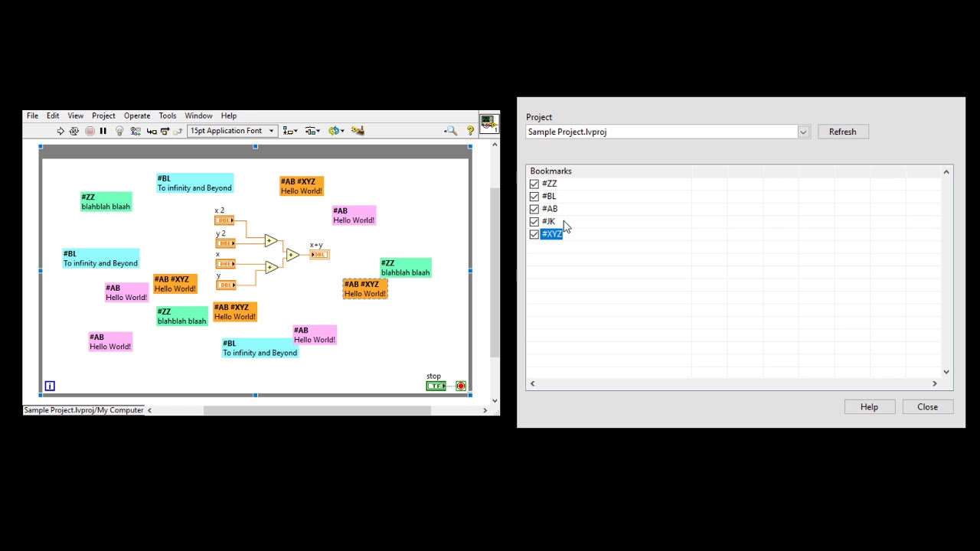
Task: Open the Reorder dropdown
Action: (x=336, y=131)
